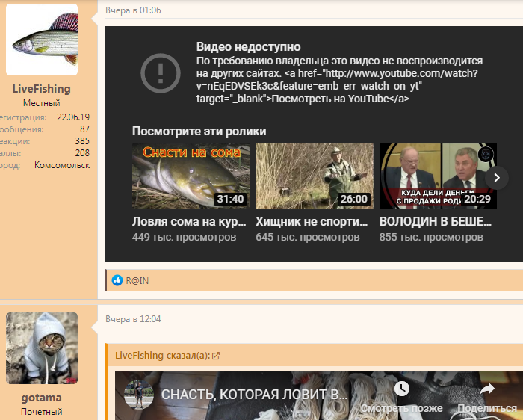This screenshot has width=523, height=420.
Task: Open video title Хищник не спортит
Action: 312,221
